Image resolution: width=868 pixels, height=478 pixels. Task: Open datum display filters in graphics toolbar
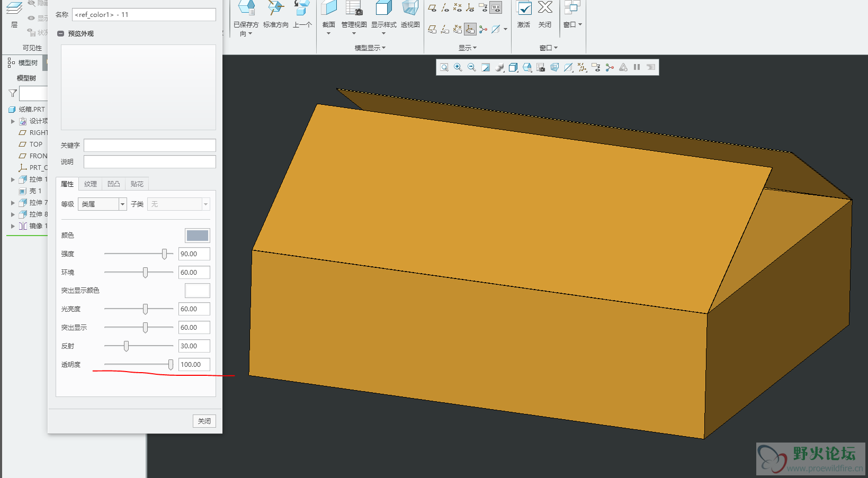[x=582, y=67]
